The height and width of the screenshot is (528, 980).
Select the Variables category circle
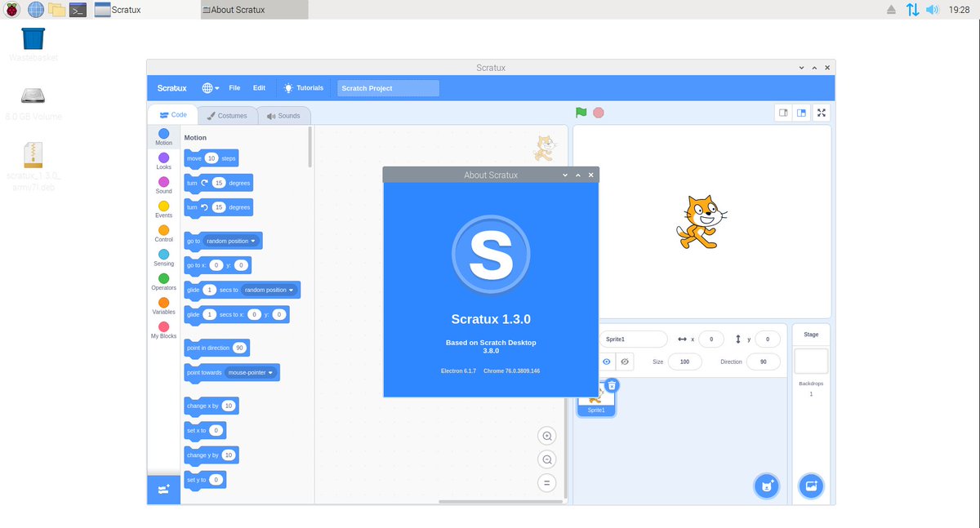click(163, 303)
